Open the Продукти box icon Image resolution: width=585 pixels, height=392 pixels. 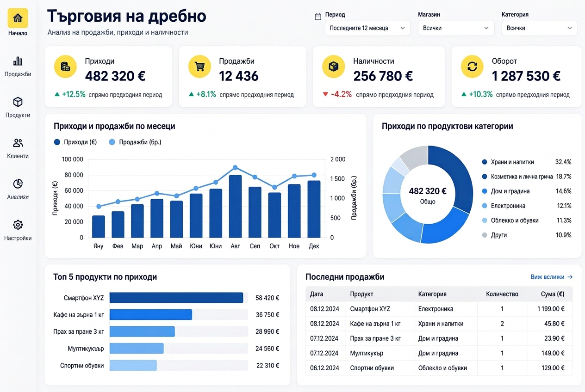[18, 102]
